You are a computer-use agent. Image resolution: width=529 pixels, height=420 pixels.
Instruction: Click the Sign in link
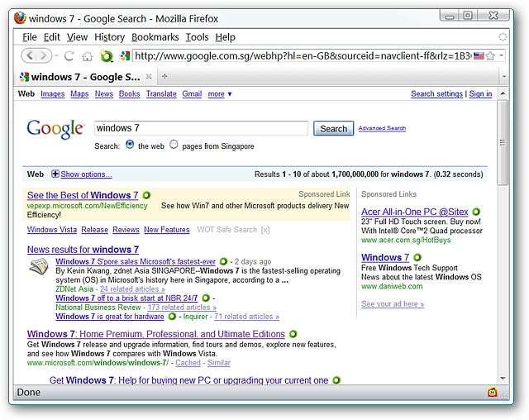point(480,93)
